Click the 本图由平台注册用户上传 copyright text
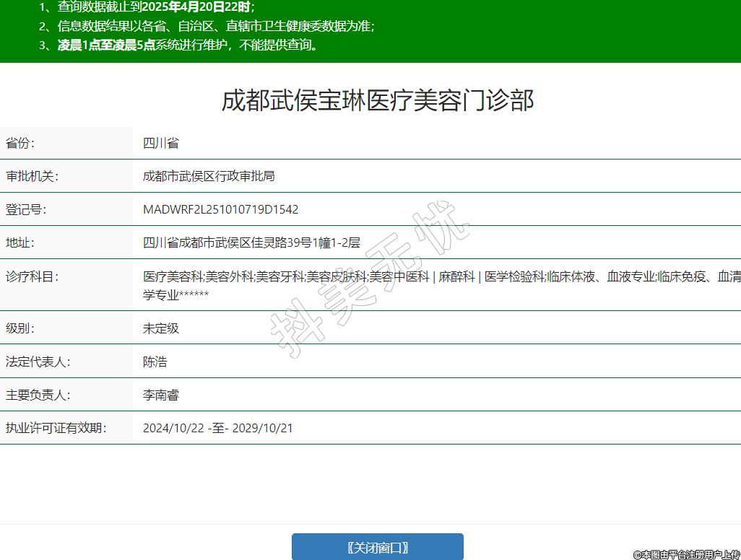This screenshot has height=560, width=741. pos(686,554)
